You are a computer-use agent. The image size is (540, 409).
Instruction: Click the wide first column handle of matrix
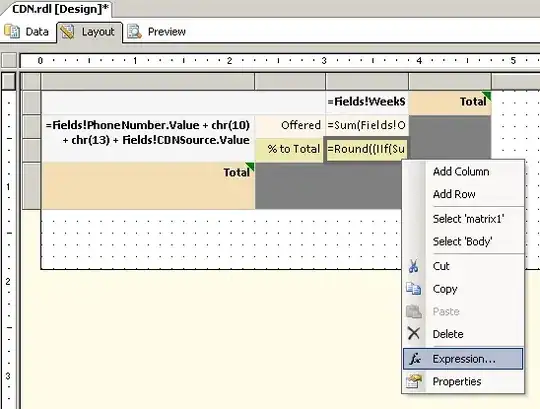[x=148, y=82]
